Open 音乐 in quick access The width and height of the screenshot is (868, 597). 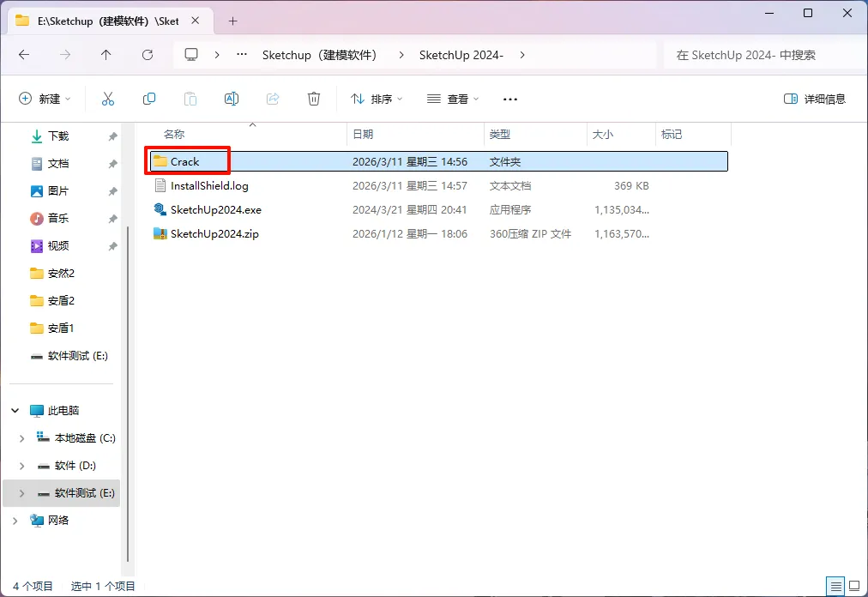[58, 218]
